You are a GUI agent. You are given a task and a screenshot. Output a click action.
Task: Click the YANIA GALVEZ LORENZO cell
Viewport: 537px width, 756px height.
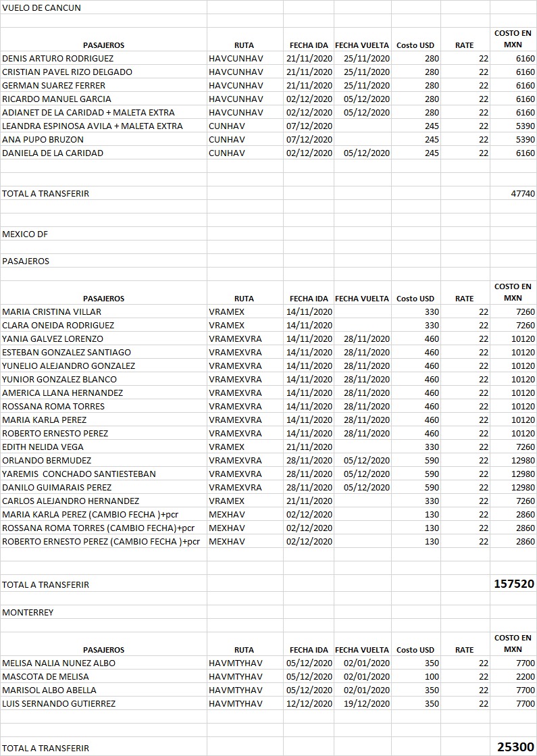click(x=103, y=338)
